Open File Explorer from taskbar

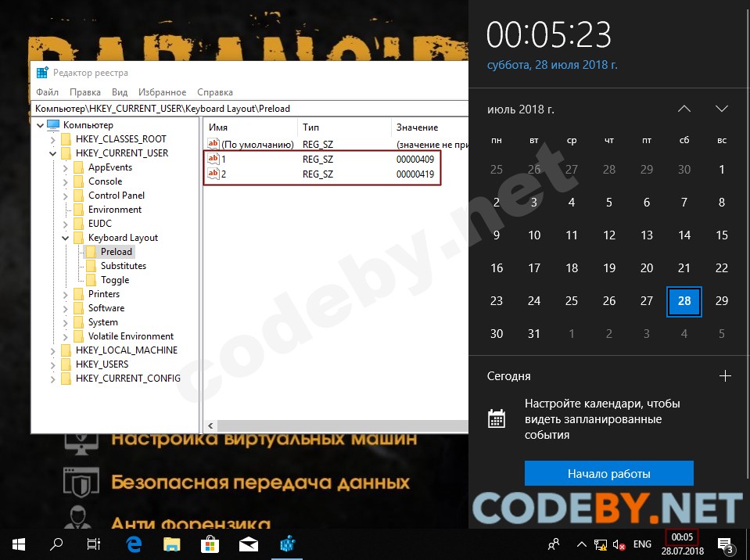(x=172, y=544)
